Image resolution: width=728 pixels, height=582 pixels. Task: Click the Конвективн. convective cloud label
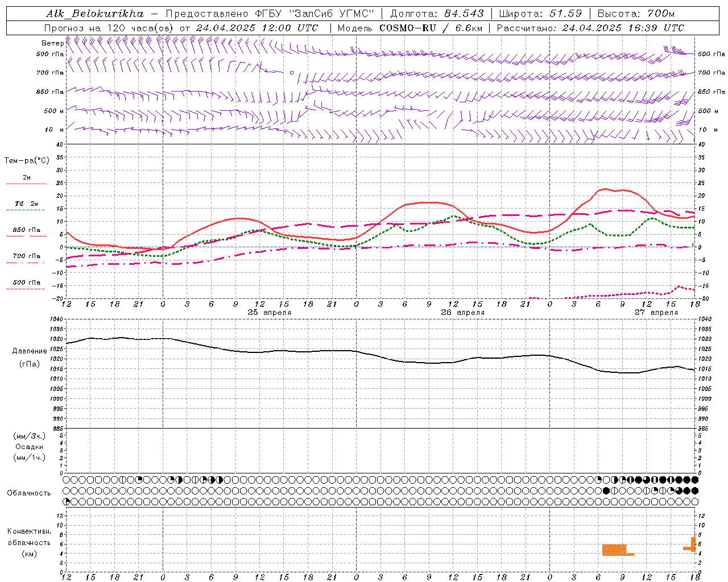[29, 531]
